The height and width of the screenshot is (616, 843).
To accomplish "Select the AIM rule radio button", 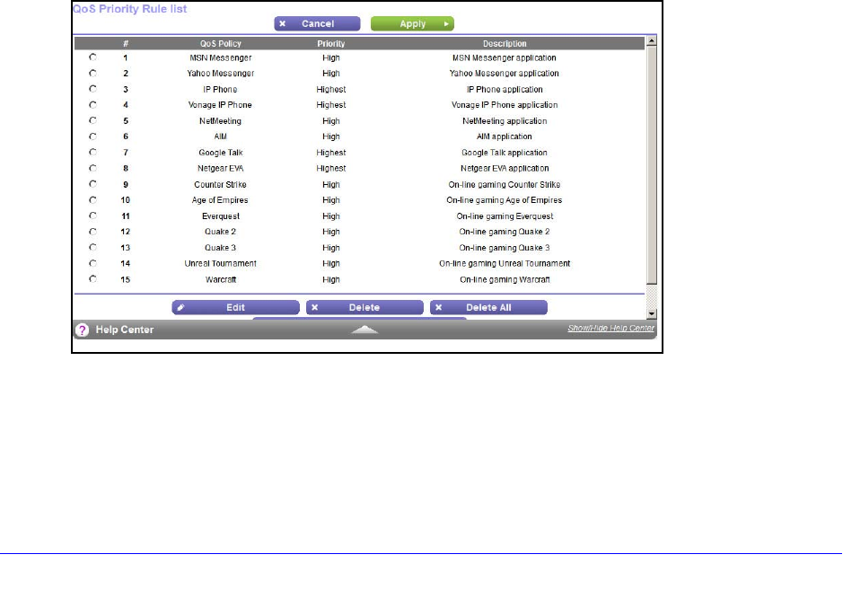I will click(x=93, y=136).
